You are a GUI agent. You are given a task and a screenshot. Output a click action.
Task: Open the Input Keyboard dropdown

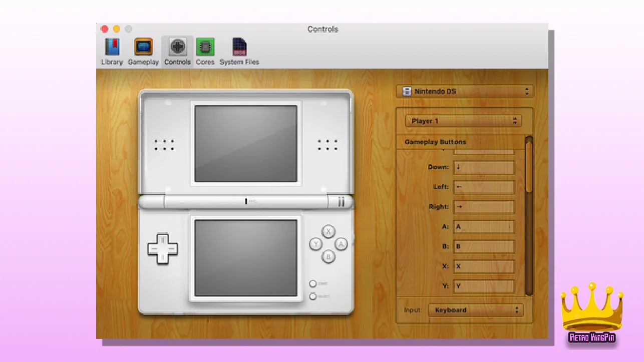coord(476,310)
